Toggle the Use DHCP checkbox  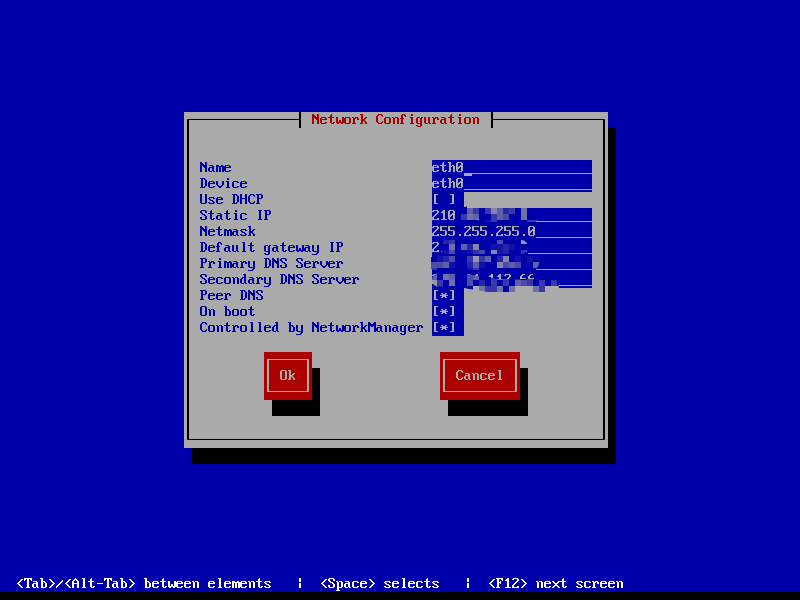point(444,199)
